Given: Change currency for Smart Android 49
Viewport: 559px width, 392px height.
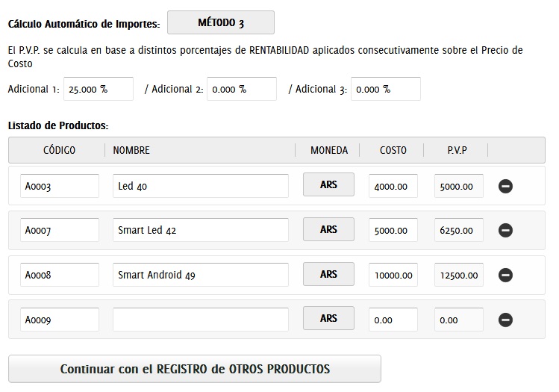Looking at the screenshot, I should [x=328, y=275].
